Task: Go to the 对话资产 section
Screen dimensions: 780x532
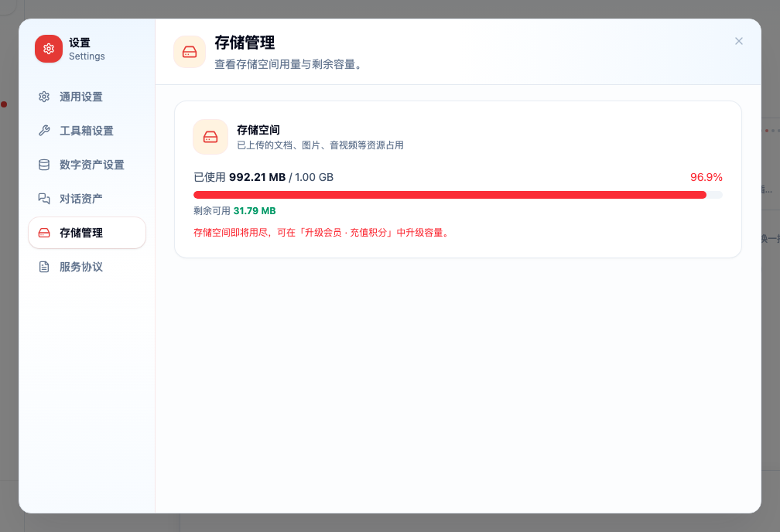Action: tap(87, 199)
